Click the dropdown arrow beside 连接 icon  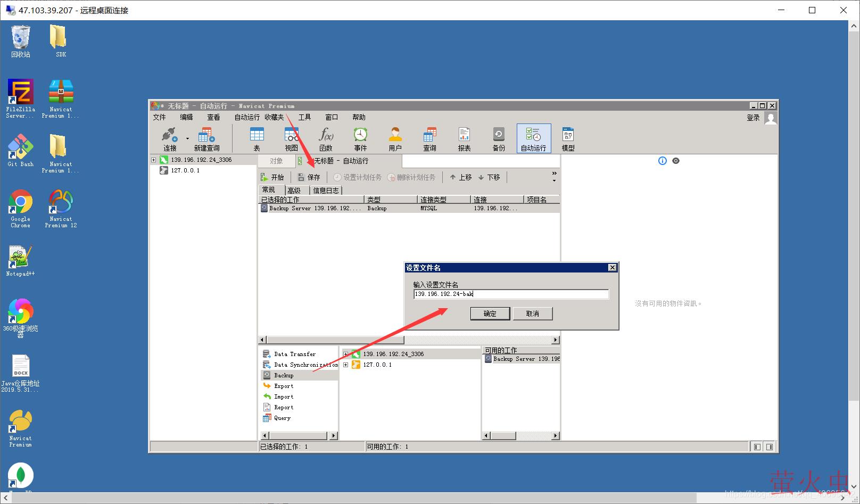[187, 138]
